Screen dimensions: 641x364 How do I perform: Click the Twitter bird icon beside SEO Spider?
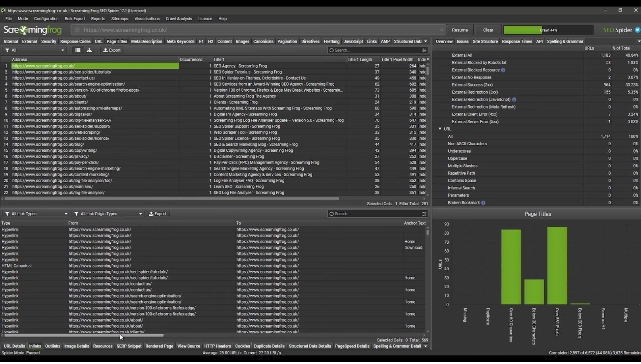pos(637,30)
